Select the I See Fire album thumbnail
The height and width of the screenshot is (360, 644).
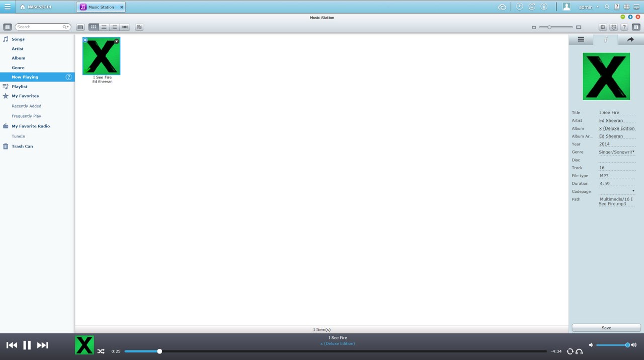click(x=102, y=56)
